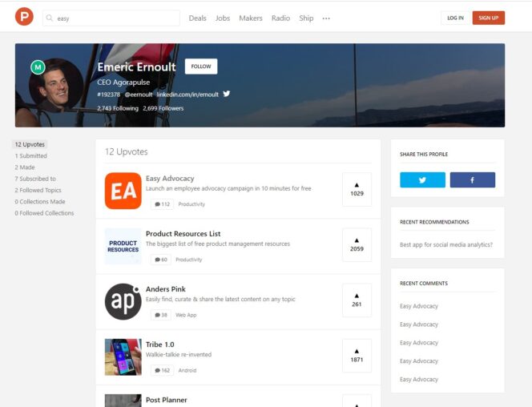View the 2,699 Followers list
Screen dimensions: 532x407
pos(163,108)
